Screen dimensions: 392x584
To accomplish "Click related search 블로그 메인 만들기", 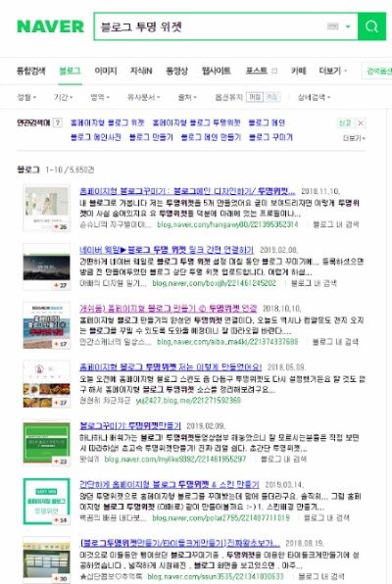I will pyautogui.click(x=211, y=137).
